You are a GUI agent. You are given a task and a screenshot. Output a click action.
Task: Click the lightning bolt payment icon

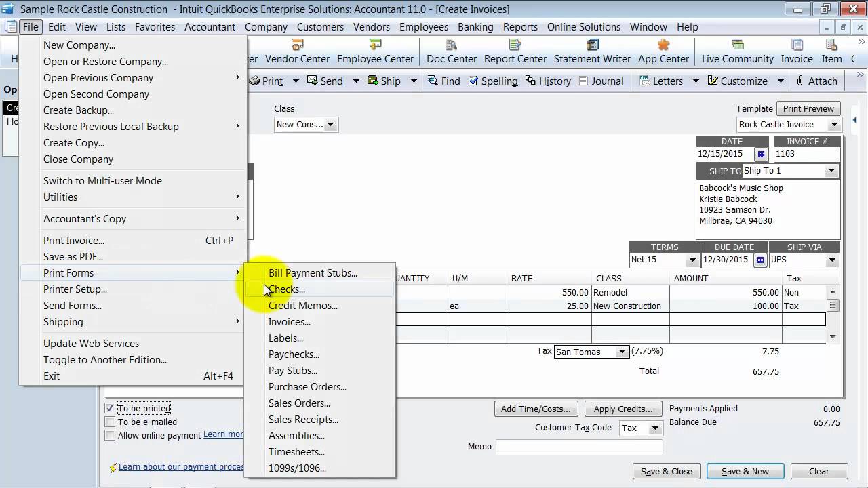pos(113,467)
